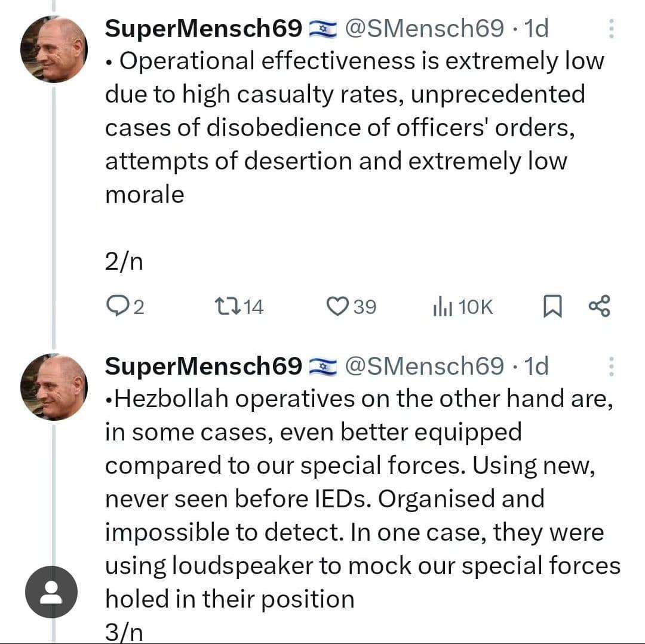Open SuperMensch69 display name on 2/n tweet
The width and height of the screenshot is (645, 644).
(204, 29)
